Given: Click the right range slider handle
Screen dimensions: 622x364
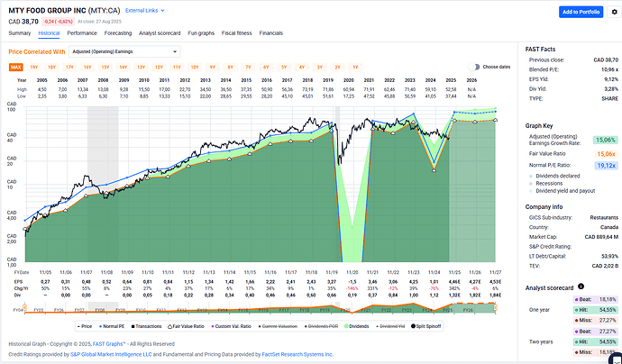Looking at the screenshot, I should [495, 308].
